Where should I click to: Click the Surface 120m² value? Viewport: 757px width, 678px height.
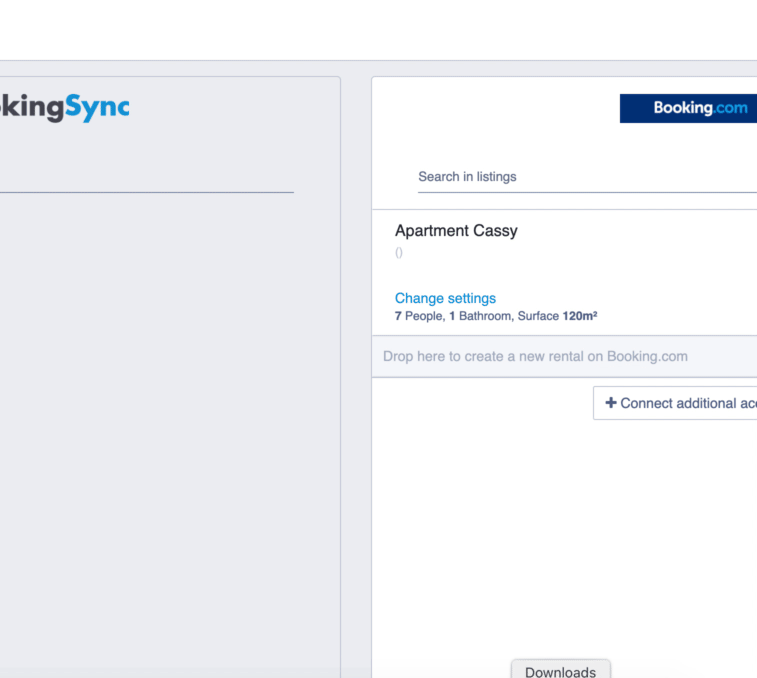(557, 316)
